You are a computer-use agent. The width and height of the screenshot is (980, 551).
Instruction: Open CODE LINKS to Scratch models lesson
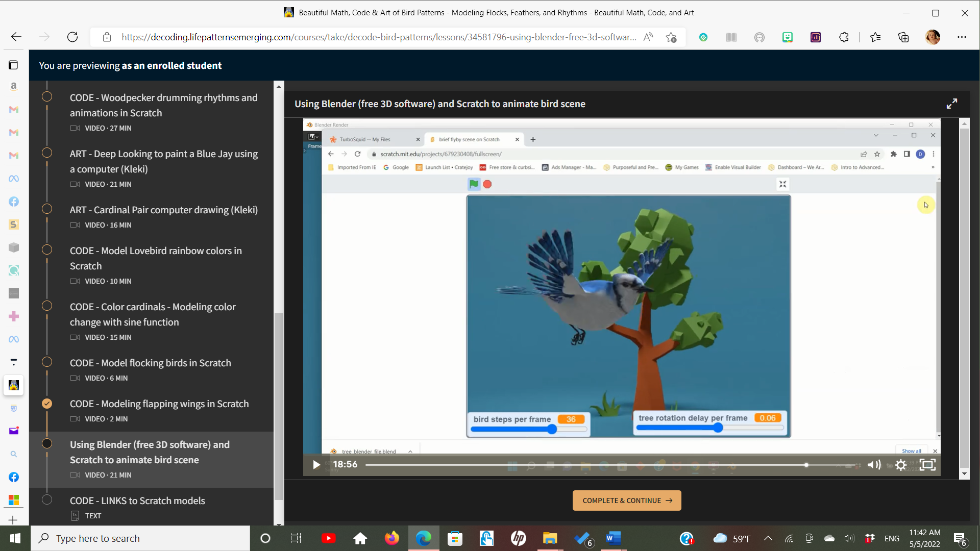tap(137, 500)
